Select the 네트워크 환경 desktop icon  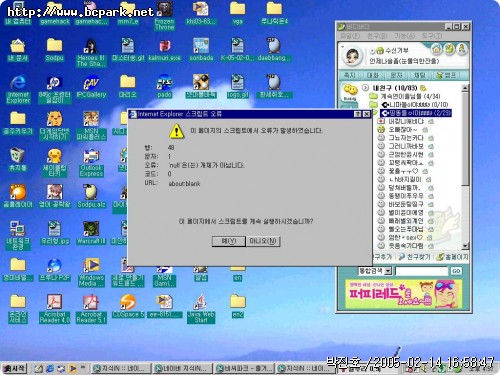(x=18, y=235)
